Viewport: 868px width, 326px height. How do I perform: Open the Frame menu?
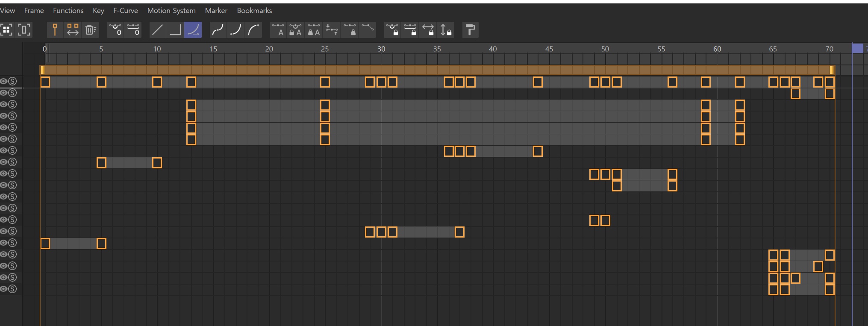click(x=34, y=11)
